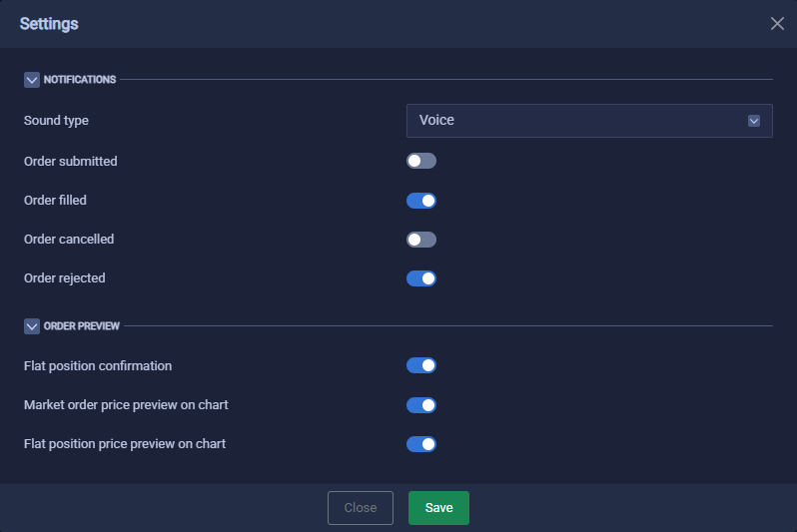Collapse the Order Preview section chevron
This screenshot has width=797, height=532.
(32, 326)
